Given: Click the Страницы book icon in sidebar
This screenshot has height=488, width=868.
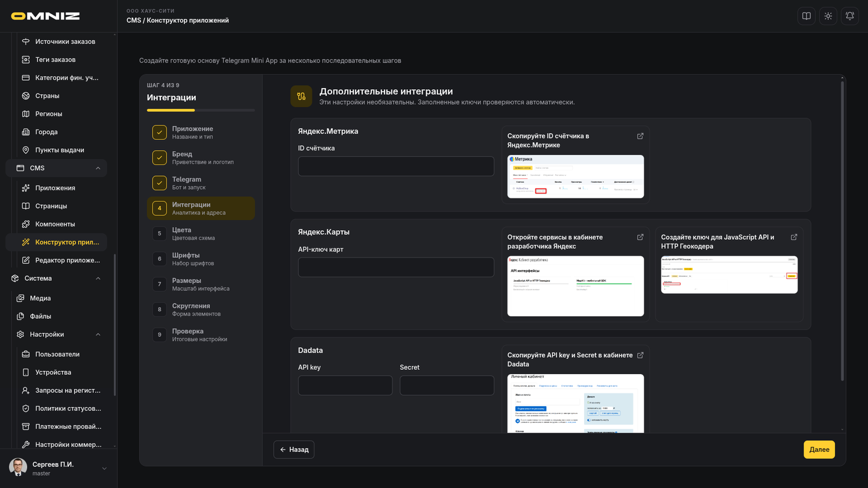Looking at the screenshot, I should [26, 206].
